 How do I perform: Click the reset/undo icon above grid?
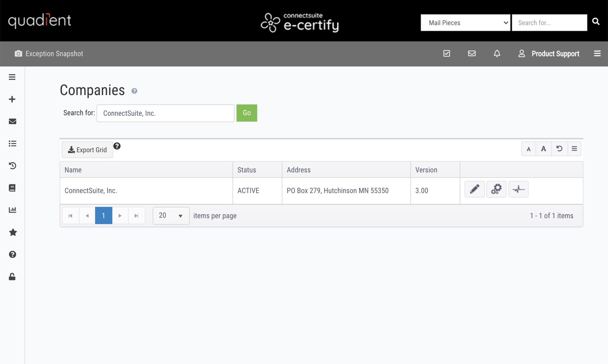click(559, 148)
